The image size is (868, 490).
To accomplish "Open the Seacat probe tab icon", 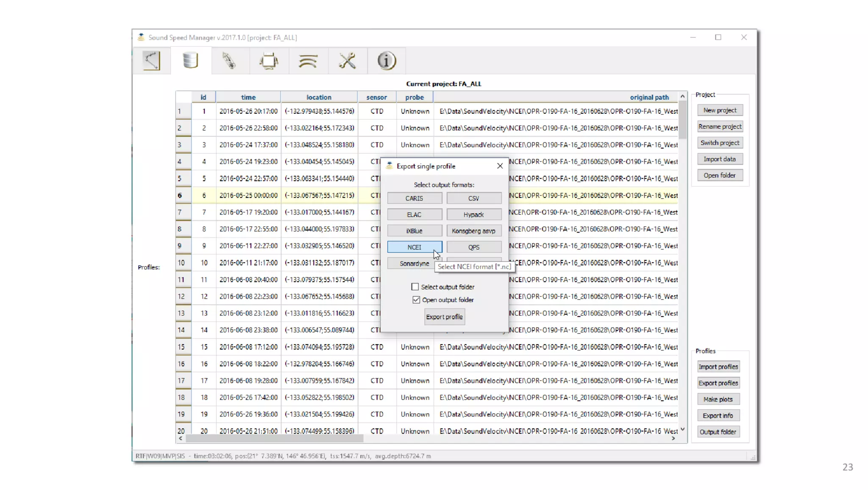I will coord(229,61).
